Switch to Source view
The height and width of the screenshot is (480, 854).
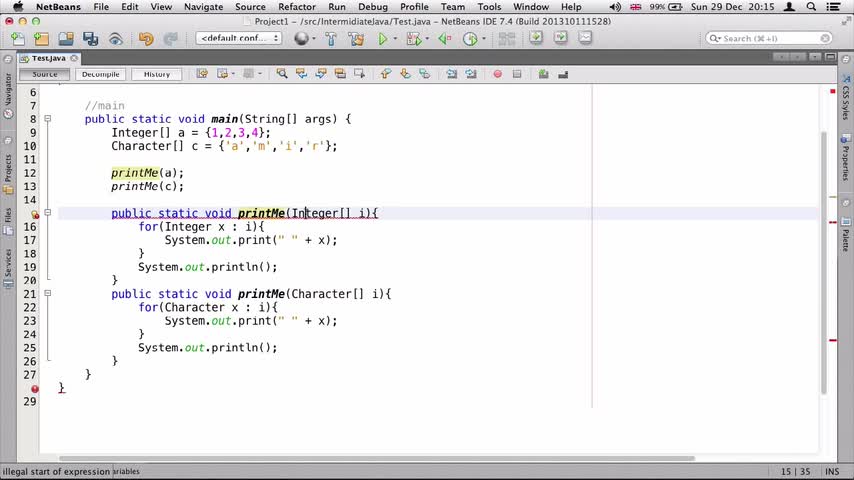pos(45,74)
